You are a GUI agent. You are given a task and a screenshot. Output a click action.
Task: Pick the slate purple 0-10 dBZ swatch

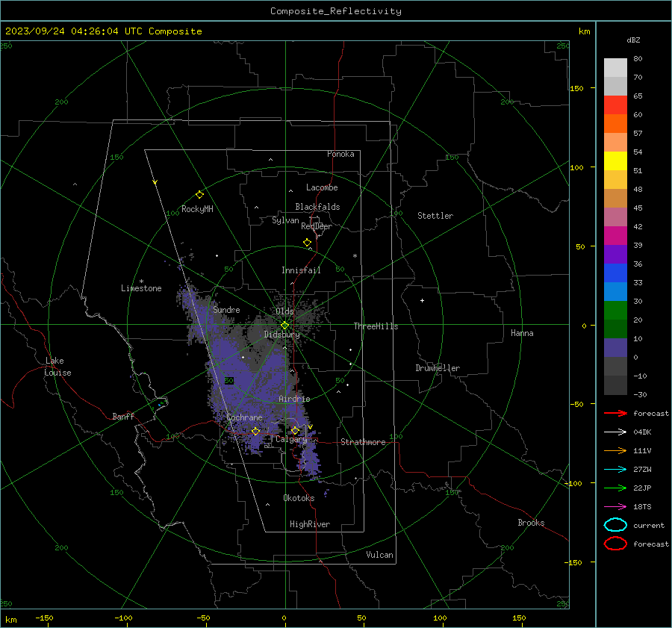pos(615,348)
